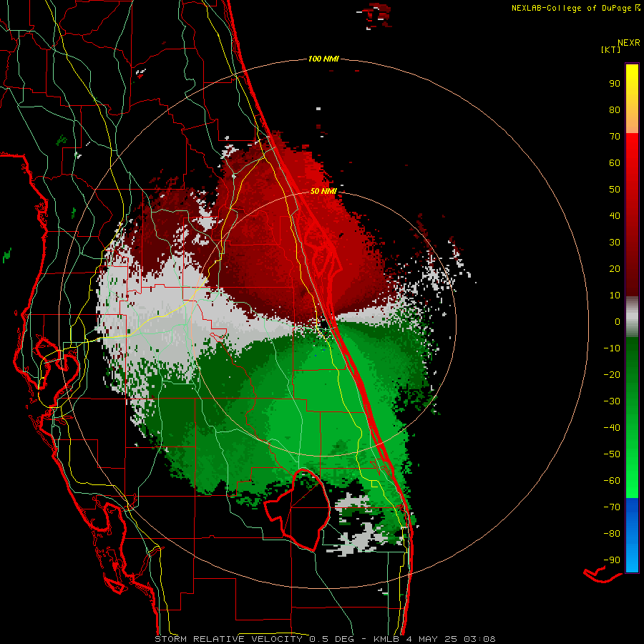Screen dimensions: 644x644
Task: Click the 30 value on the velocity scale
Action: click(x=615, y=243)
